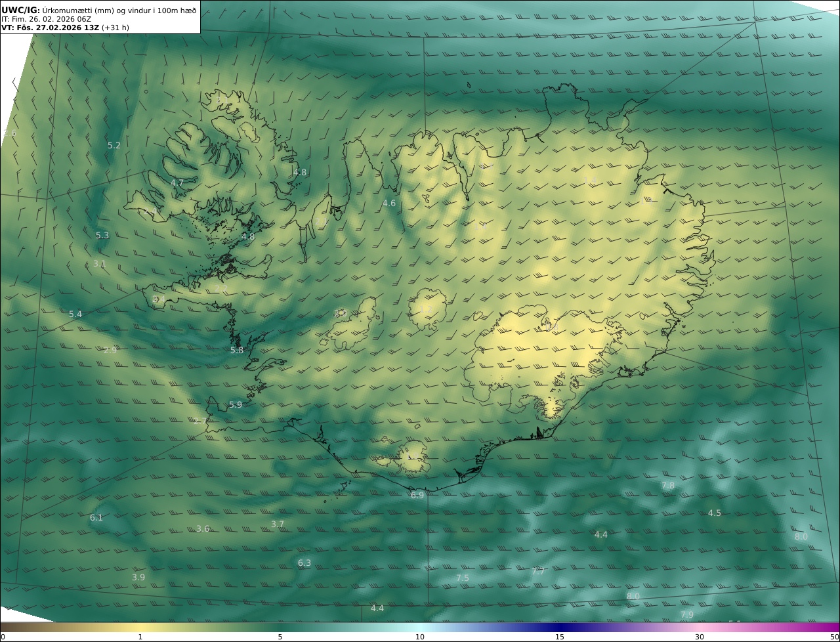
Task: Click the 15 label on the color scale
Action: (x=560, y=637)
